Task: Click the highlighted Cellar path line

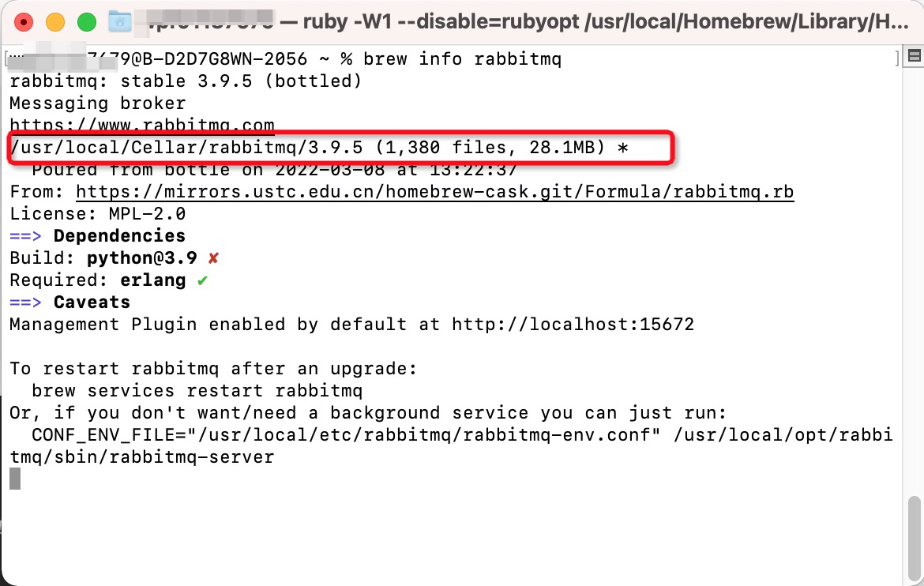Action: tap(319, 148)
